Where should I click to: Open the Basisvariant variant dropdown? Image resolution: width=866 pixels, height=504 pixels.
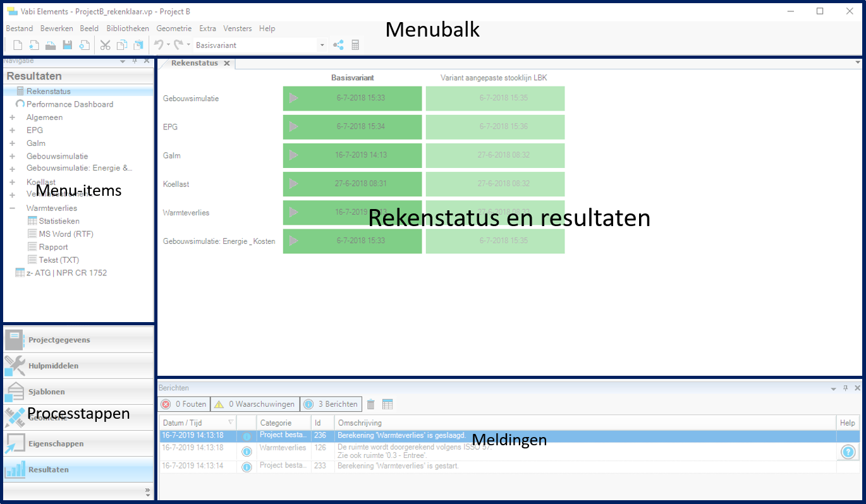click(322, 45)
